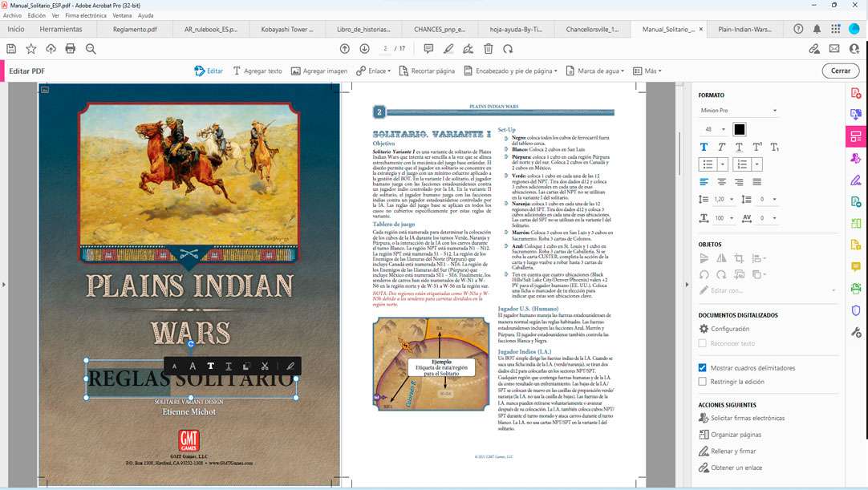Click the page number field
The width and height of the screenshot is (868, 490).
click(385, 49)
